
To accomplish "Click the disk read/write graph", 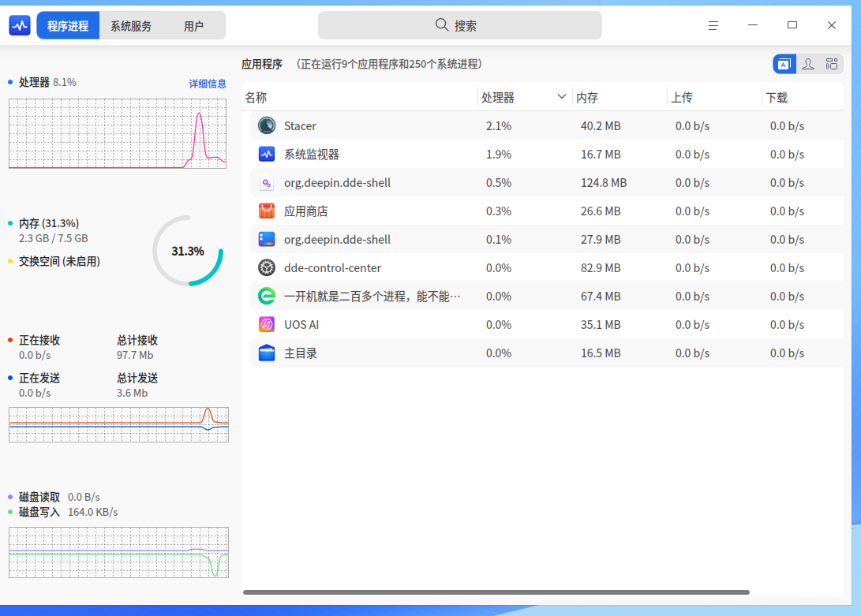I will [118, 552].
